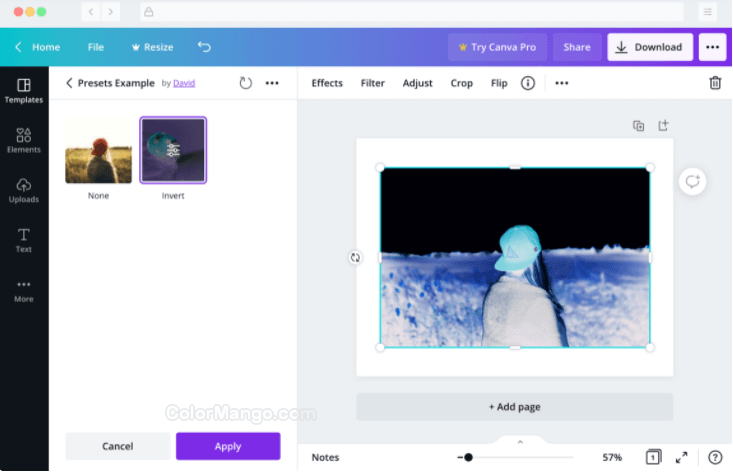Image resolution: width=733 pixels, height=472 pixels.
Task: Click the Apply button
Action: point(228,446)
